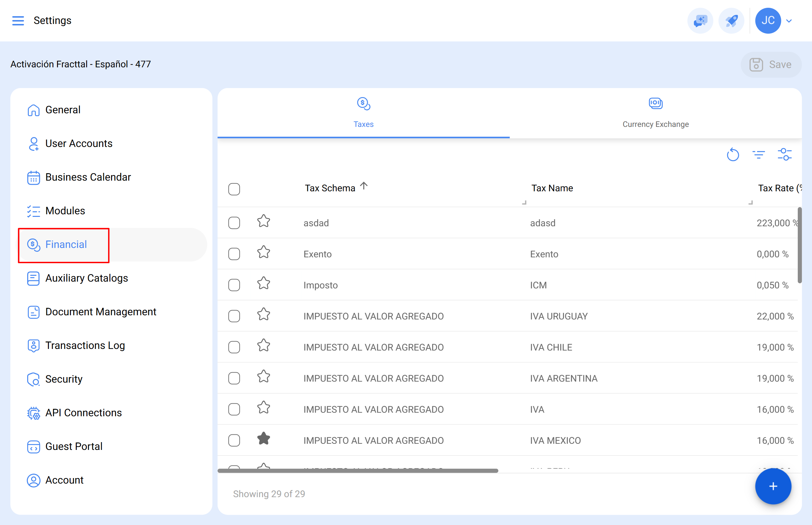Click the ICM tax name cell
The height and width of the screenshot is (525, 812).
pyautogui.click(x=538, y=285)
